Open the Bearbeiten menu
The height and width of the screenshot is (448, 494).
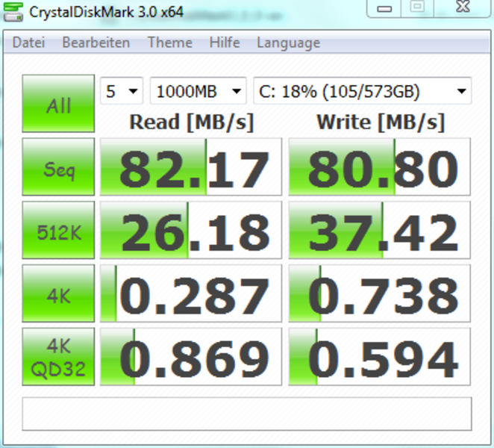[x=96, y=43]
